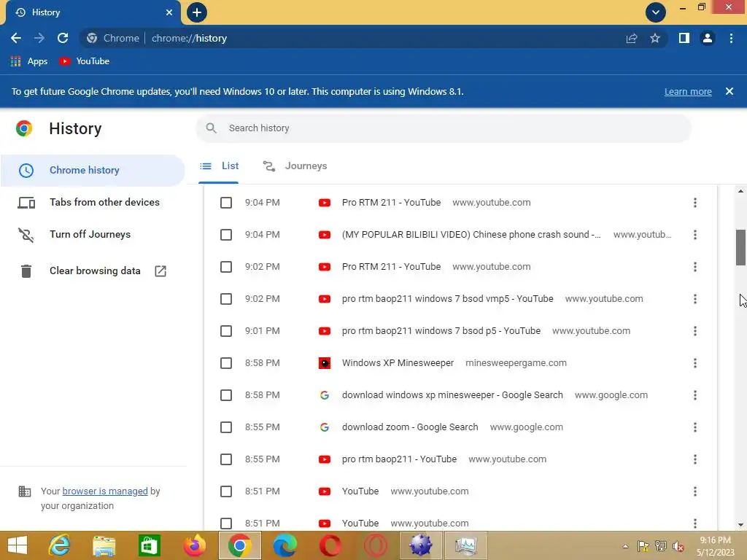Screen dimensions: 747x560
Task: Open more actions for pro rtm baop211 entry
Action: click(695, 459)
